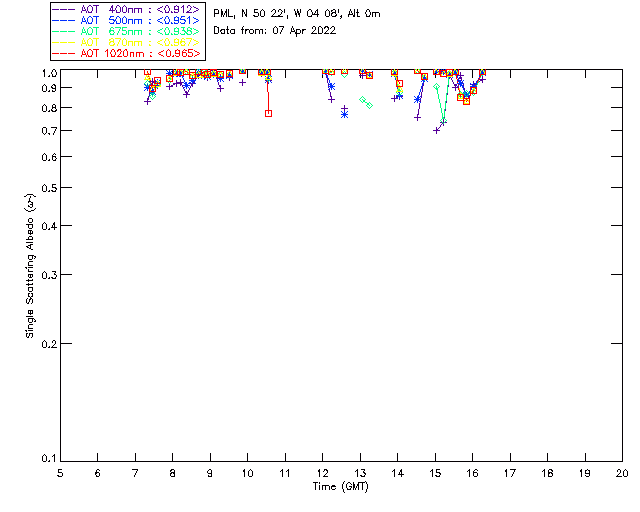Click the y-axis tick label 0.1
Screen dimensions: 640x512
coord(49,459)
